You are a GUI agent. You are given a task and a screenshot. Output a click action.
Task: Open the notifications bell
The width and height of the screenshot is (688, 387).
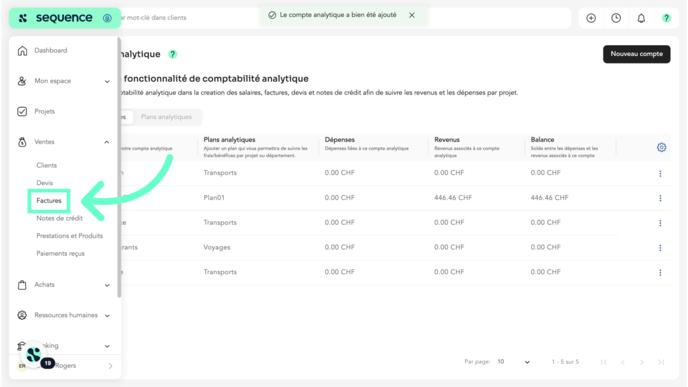641,18
